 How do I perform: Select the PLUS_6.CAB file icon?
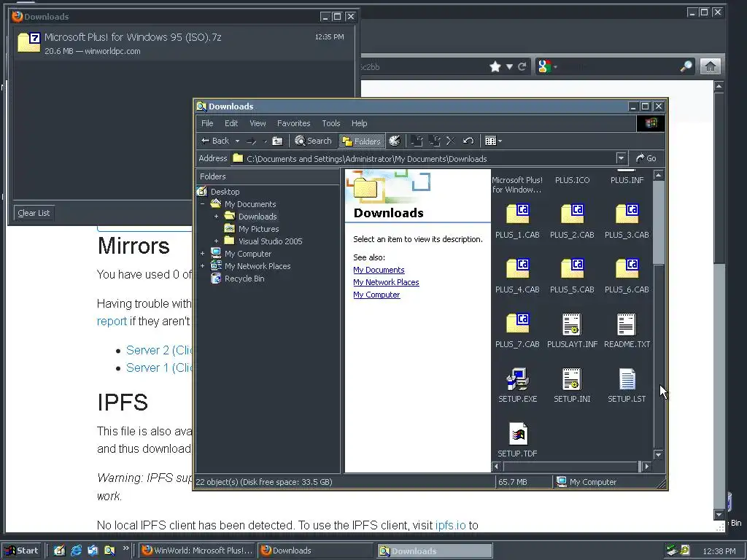[627, 269]
